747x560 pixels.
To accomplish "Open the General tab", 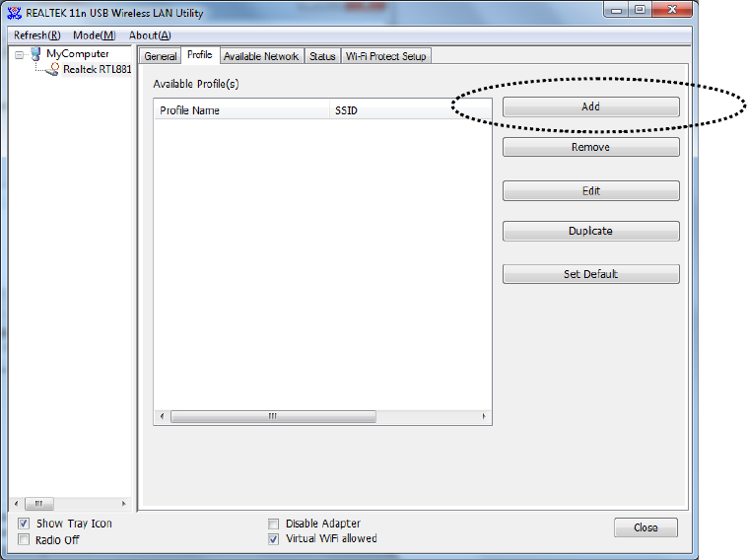I will point(161,56).
